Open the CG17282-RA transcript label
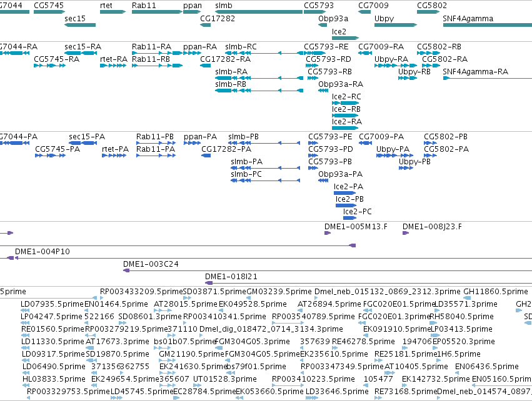Screen dimensions: 532x401 225,59
